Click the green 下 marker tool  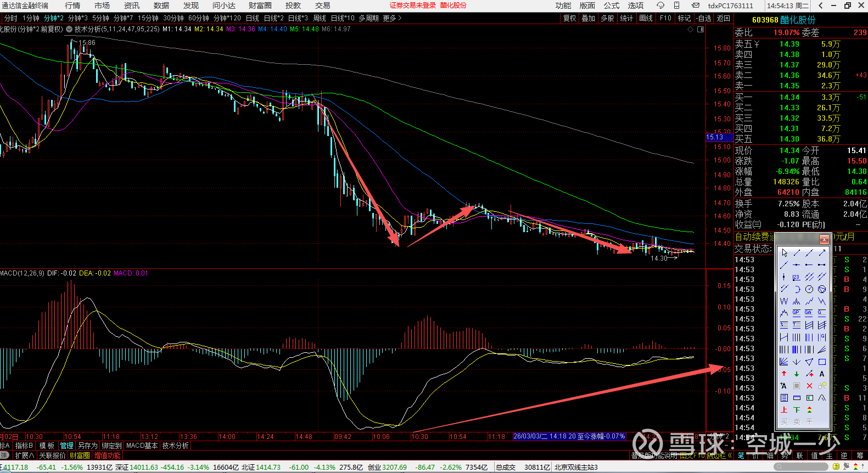click(x=797, y=410)
